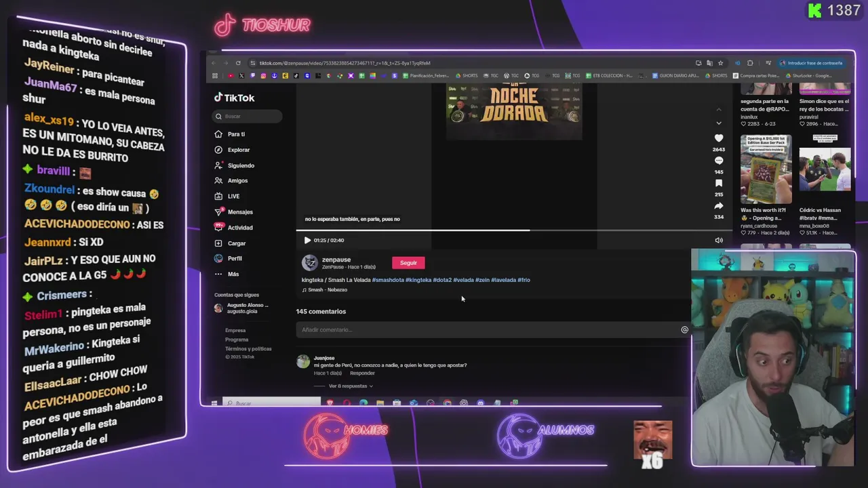Save video with bookmark icon showing 215

click(719, 183)
